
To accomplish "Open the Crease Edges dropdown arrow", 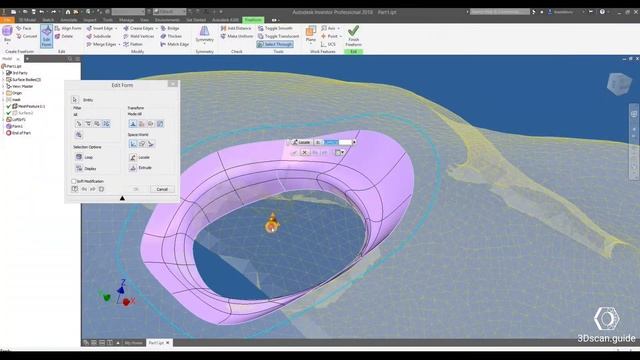I will tap(156, 29).
